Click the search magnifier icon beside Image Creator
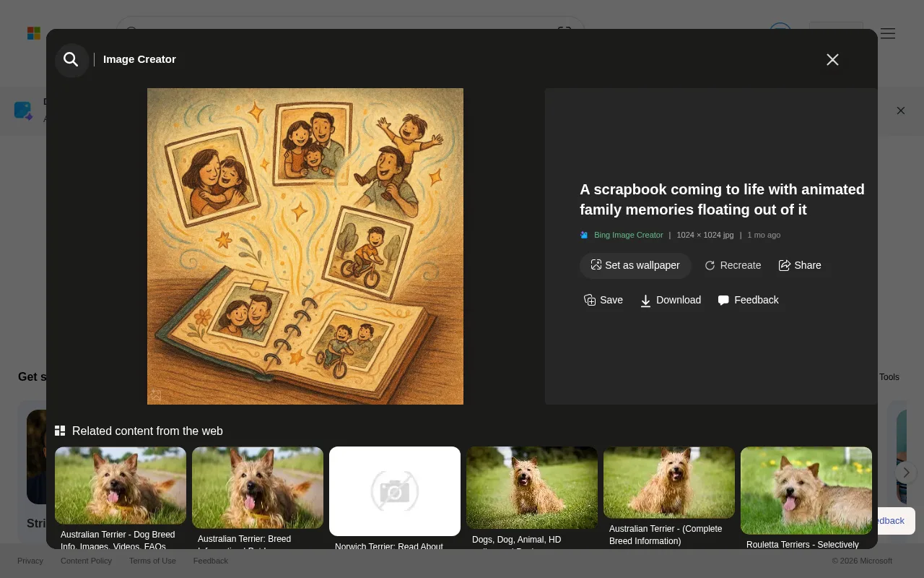Viewport: 924px width, 578px height. point(71,60)
